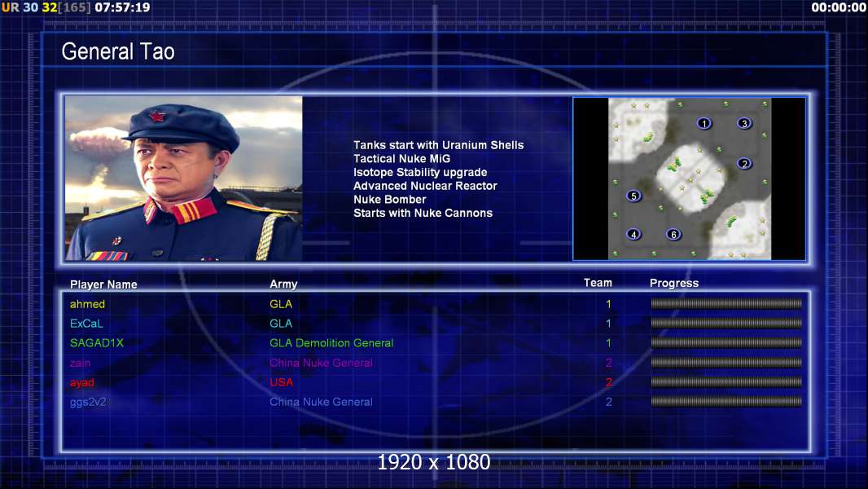Click the SAGAD1X loading progress bar
The width and height of the screenshot is (868, 489).
point(726,343)
